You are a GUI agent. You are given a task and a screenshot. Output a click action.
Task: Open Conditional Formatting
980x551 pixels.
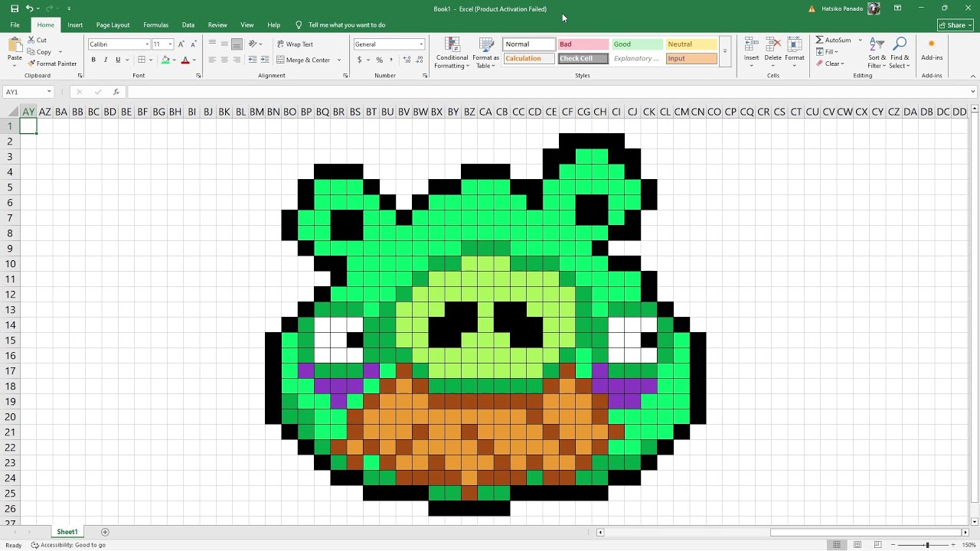[x=452, y=53]
